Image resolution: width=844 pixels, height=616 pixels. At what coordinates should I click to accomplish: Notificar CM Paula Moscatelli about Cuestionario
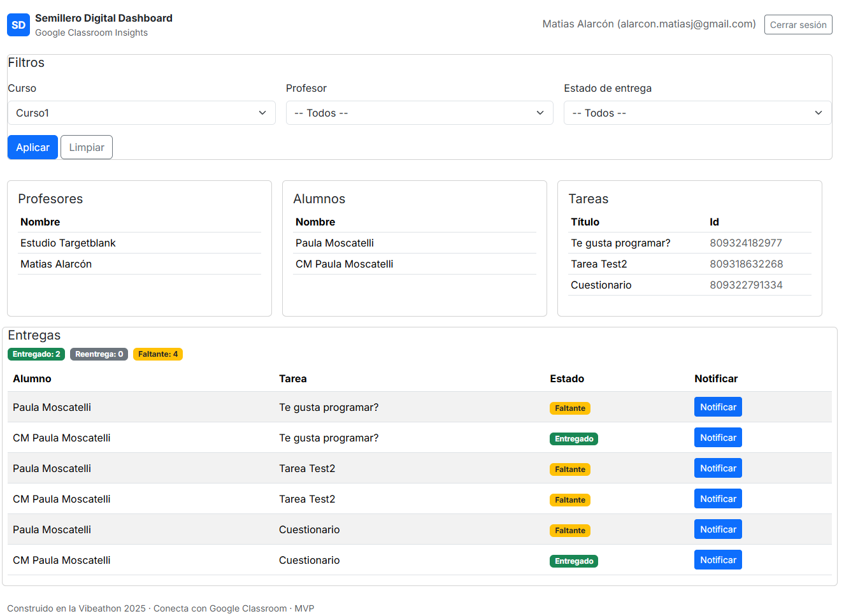pyautogui.click(x=718, y=559)
